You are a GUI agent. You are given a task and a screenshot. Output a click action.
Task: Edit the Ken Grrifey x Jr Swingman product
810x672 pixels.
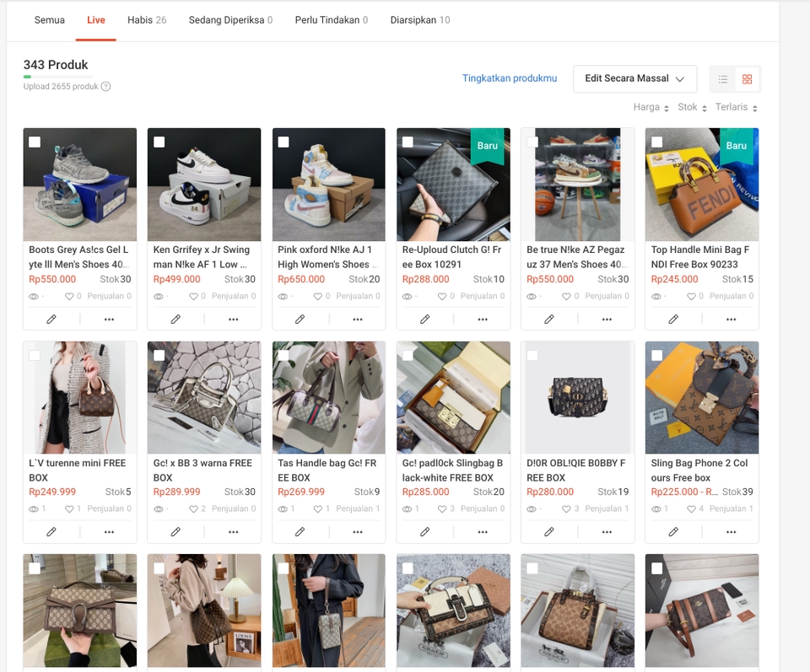coord(175,320)
